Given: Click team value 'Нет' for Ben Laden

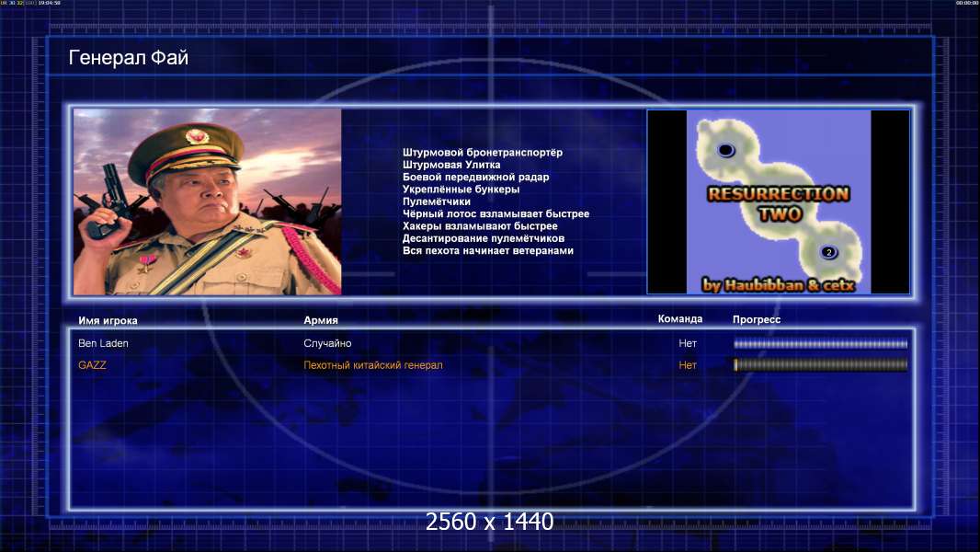Looking at the screenshot, I should coord(688,343).
